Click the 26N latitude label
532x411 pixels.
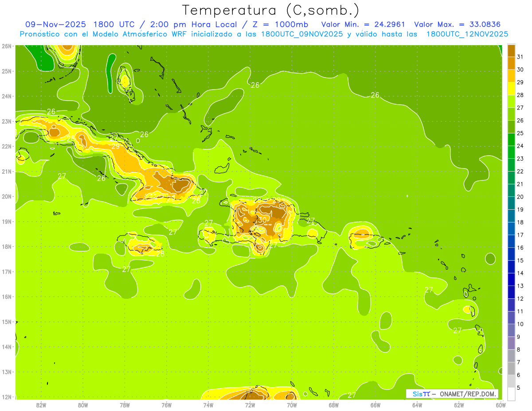(x=6, y=46)
